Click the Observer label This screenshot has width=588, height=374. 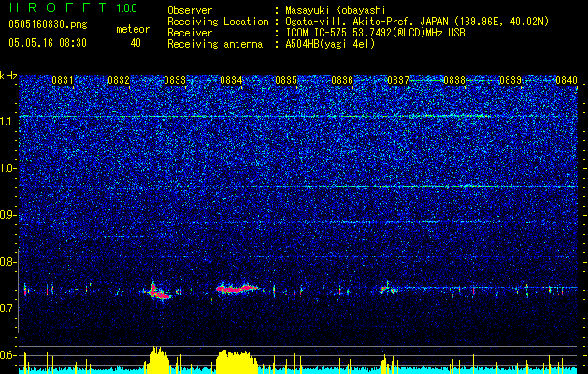[190, 10]
